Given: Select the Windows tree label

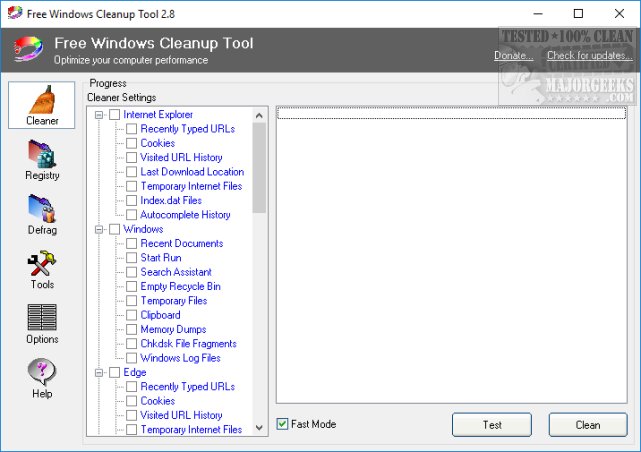Looking at the screenshot, I should pyautogui.click(x=143, y=229).
